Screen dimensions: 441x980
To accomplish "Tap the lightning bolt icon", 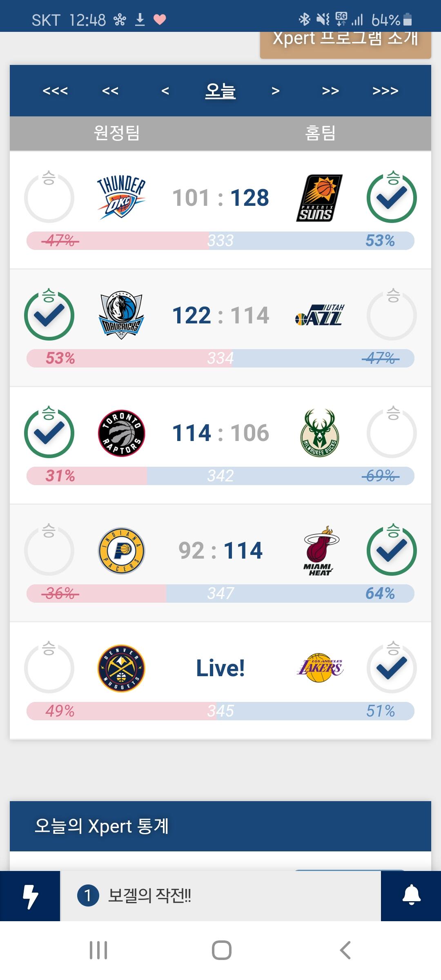I will pos(30,896).
